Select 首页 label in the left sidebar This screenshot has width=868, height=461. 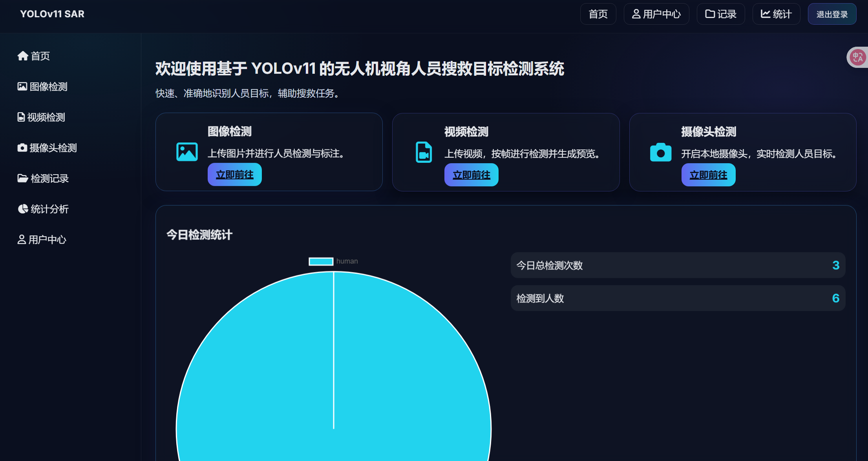pyautogui.click(x=40, y=56)
